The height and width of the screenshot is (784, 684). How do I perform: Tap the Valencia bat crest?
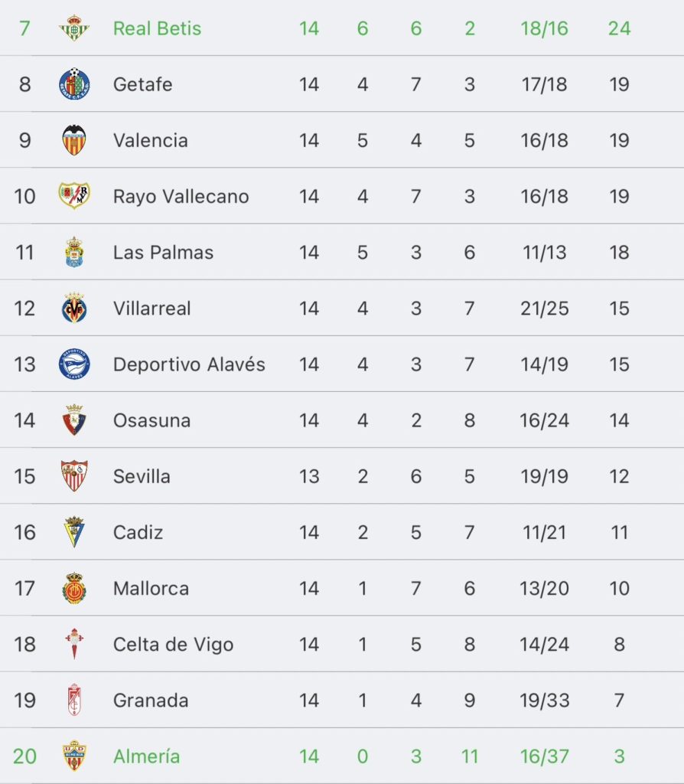pos(74,140)
